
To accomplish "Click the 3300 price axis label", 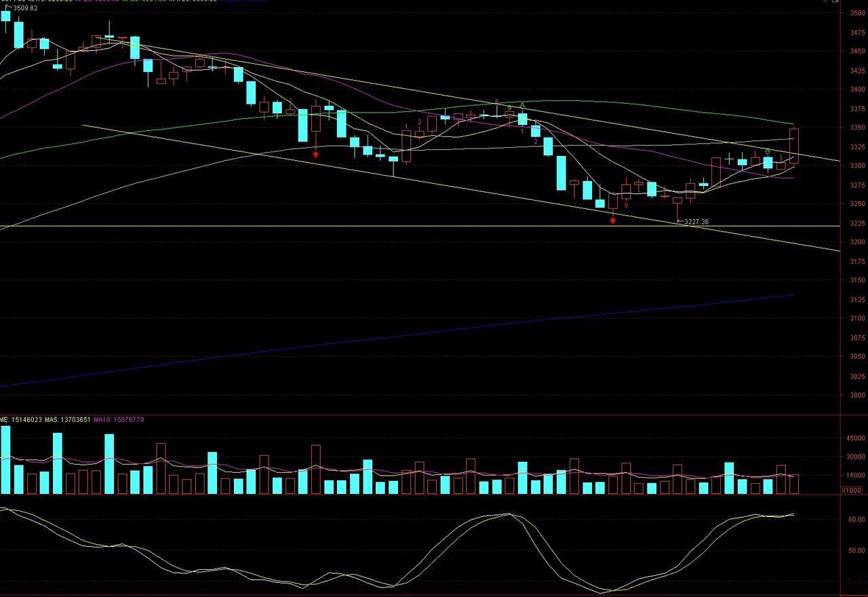I will click(x=856, y=166).
